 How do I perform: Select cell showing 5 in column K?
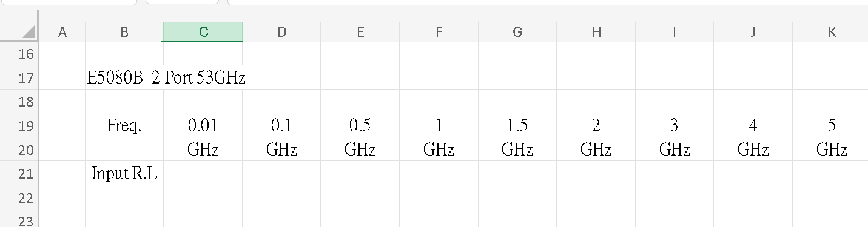click(x=830, y=125)
